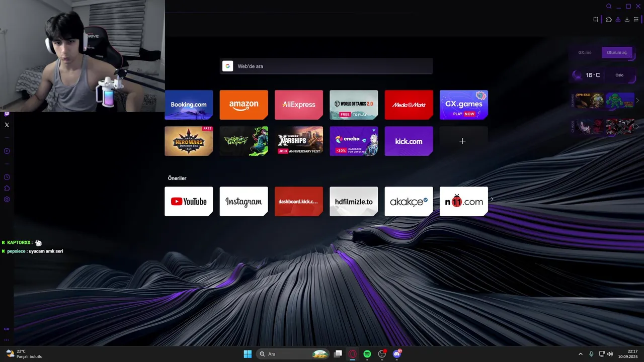This screenshot has height=362, width=644.
Task: Open the Twitch sidebar icon
Action: [x=7, y=114]
